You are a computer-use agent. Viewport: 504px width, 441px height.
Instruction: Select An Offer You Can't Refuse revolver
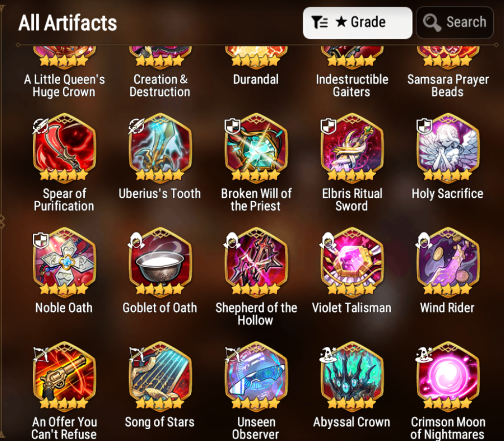pyautogui.click(x=64, y=376)
